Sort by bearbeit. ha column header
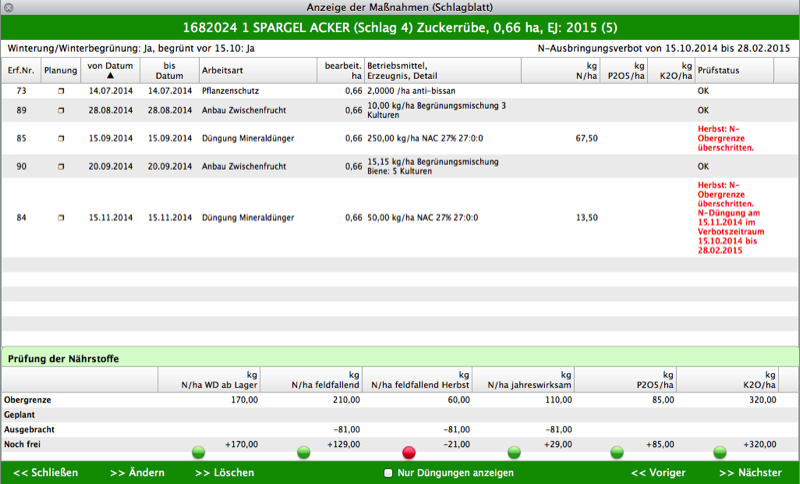The image size is (800, 484). click(x=341, y=70)
